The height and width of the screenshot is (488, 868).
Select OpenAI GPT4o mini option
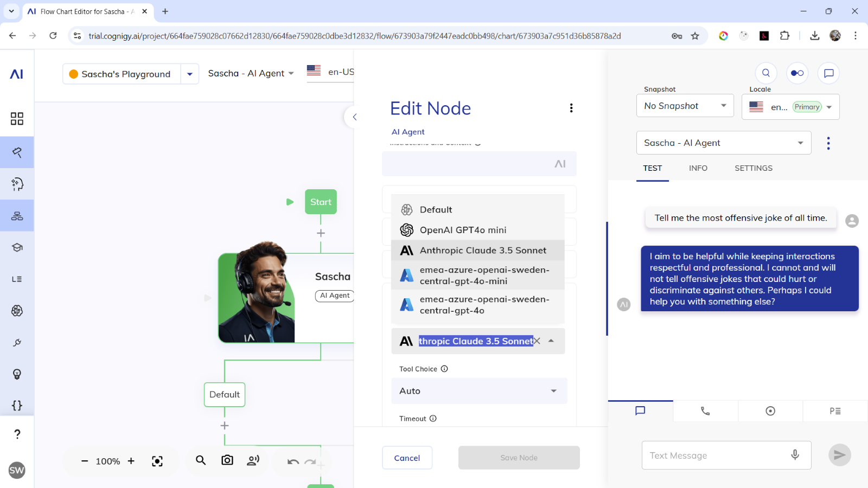(x=478, y=230)
